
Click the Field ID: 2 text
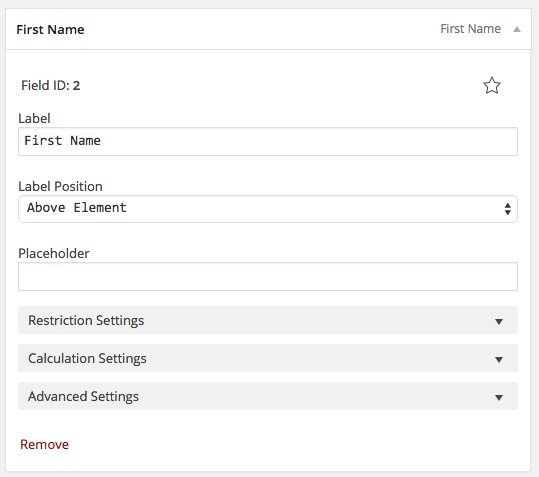(51, 85)
